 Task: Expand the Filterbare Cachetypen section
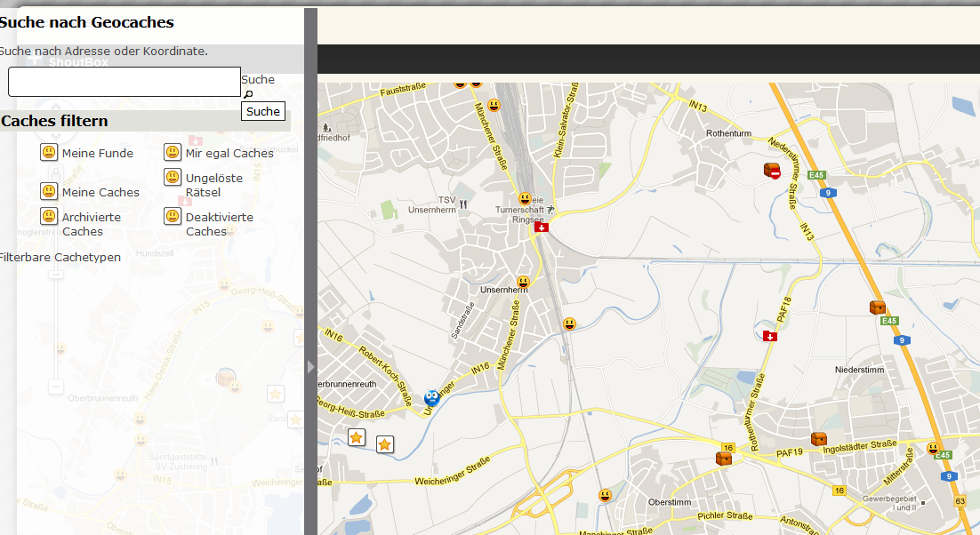coord(60,258)
